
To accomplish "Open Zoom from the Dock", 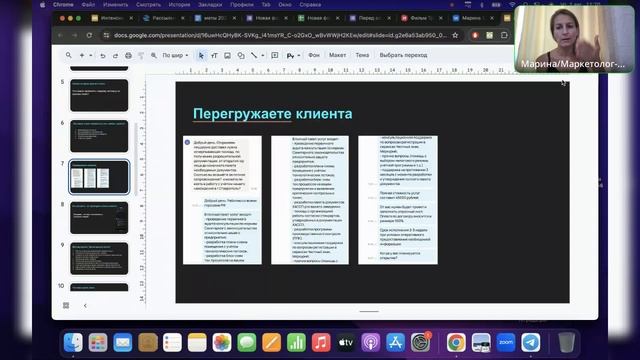I will click(506, 342).
